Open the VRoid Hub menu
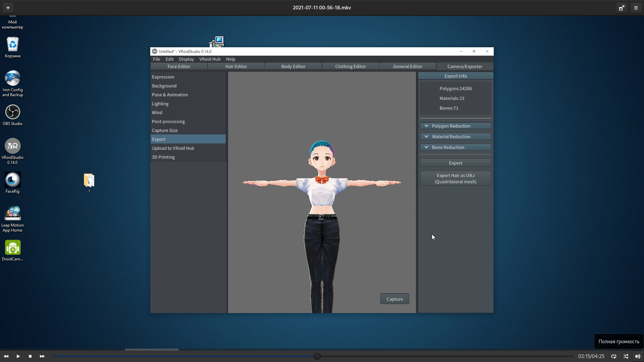This screenshot has width=644, height=362. pos(210,59)
